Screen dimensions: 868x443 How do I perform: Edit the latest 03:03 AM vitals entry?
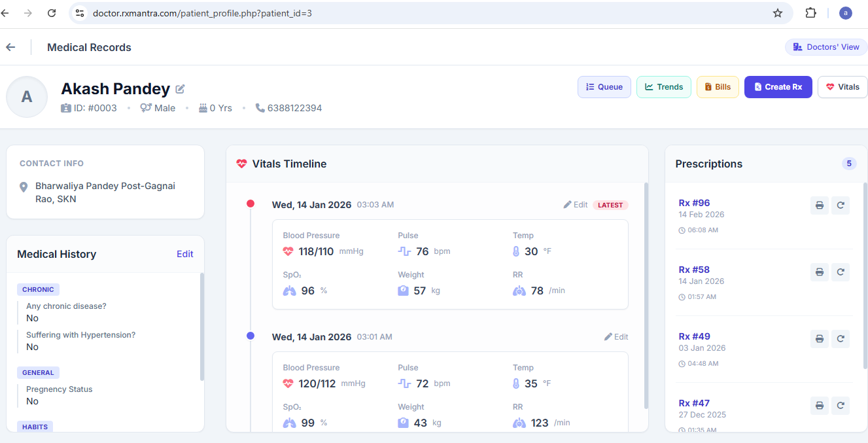576,205
